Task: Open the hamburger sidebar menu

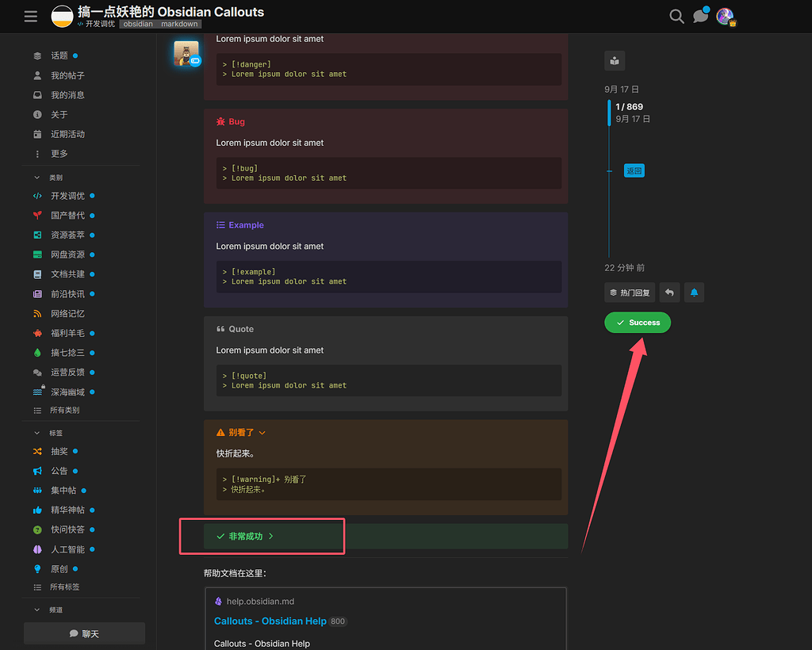Action: [x=31, y=17]
